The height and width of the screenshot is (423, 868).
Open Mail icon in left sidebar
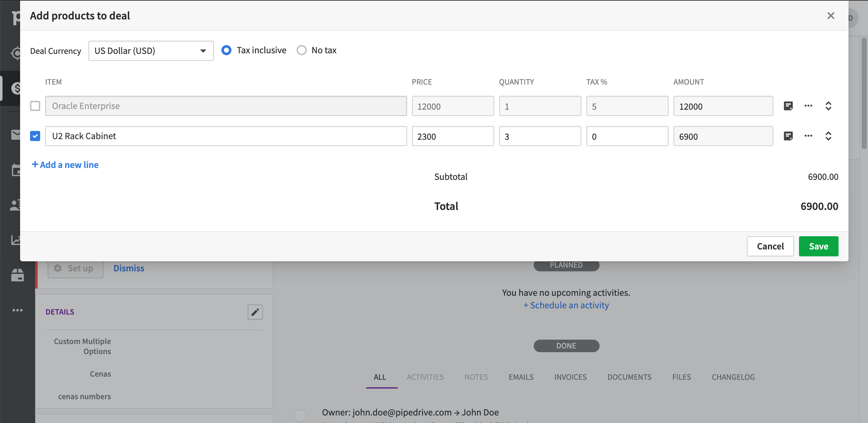pos(15,135)
